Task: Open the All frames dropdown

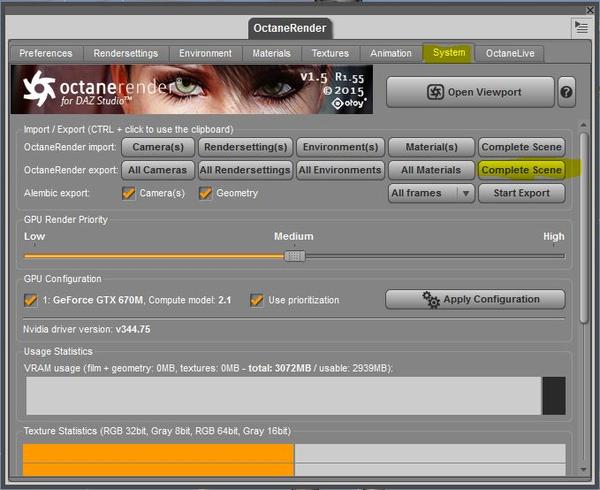Action: [431, 193]
